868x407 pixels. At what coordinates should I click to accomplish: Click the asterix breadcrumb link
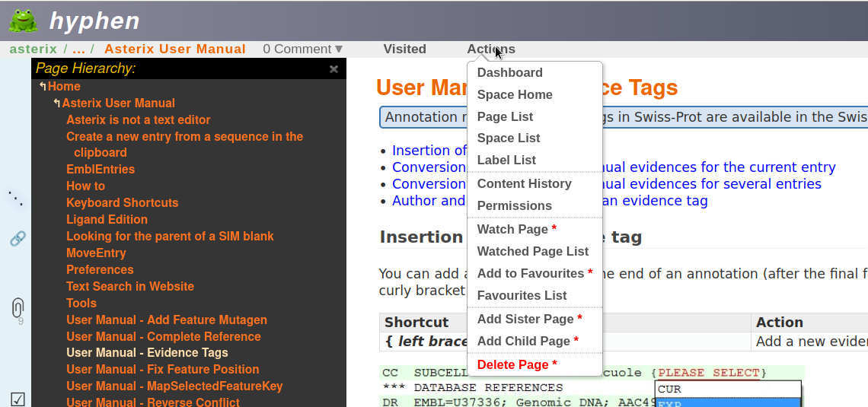(34, 49)
